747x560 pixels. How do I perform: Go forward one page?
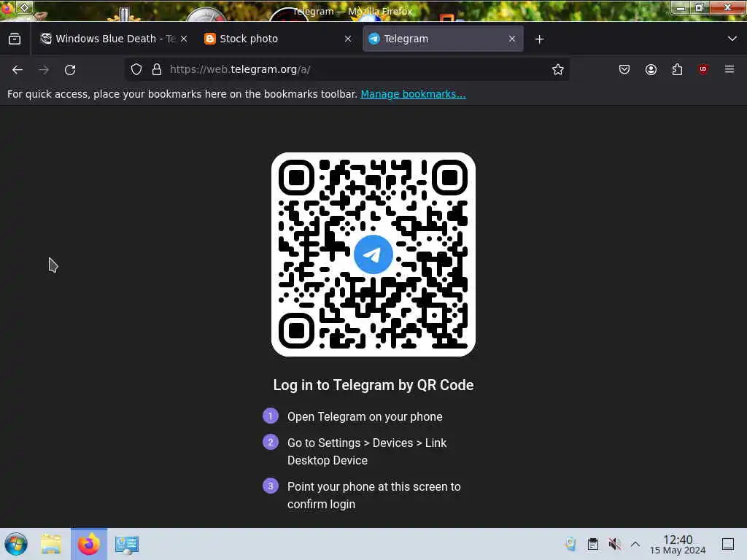click(44, 70)
